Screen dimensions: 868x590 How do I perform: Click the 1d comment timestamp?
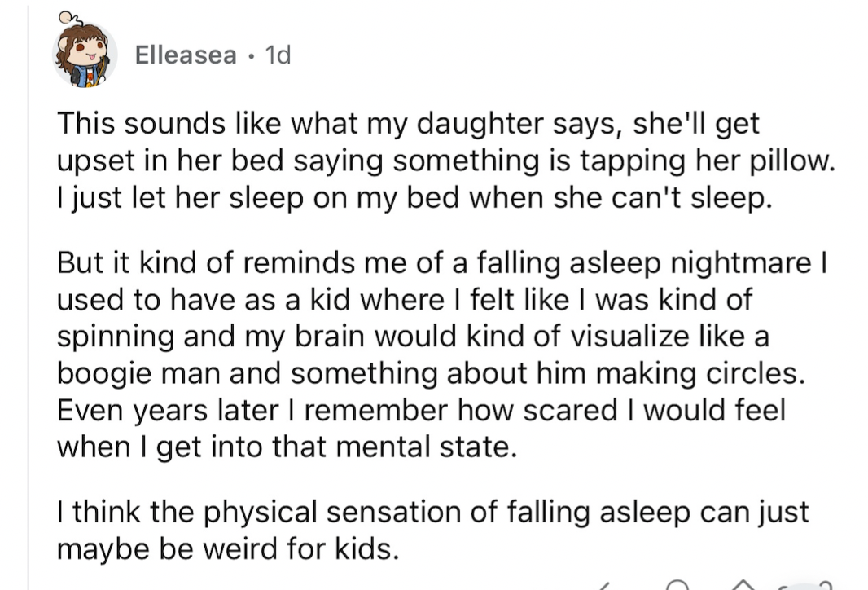(x=278, y=55)
